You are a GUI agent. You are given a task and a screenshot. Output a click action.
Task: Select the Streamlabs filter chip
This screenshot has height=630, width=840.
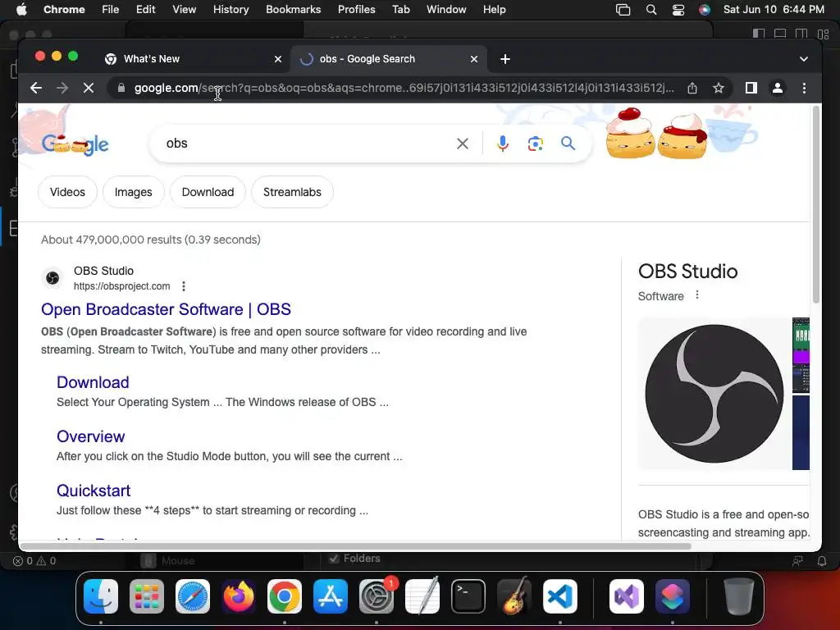(292, 192)
